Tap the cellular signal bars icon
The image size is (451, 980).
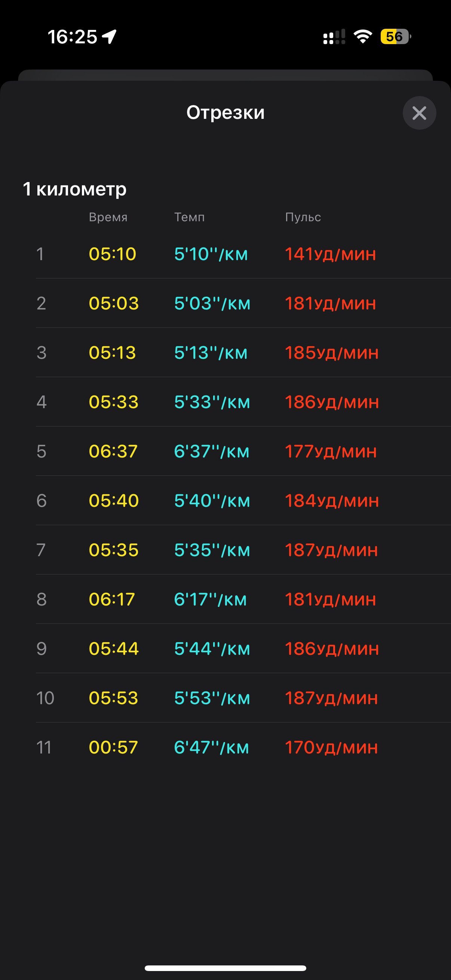[334, 37]
